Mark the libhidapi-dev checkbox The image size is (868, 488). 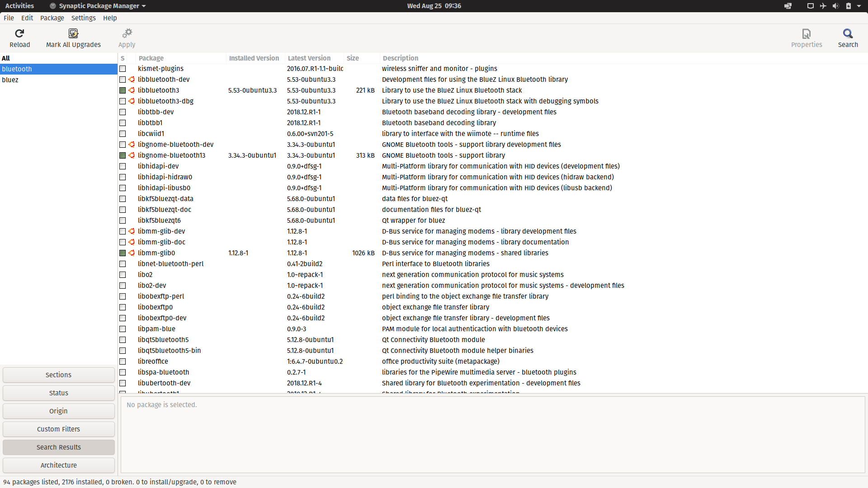[123, 166]
